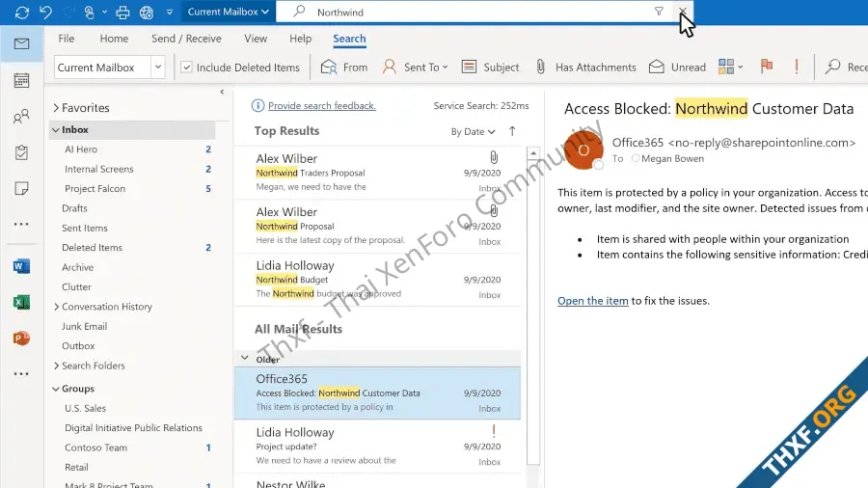Screen dimensions: 868x488
Task: Select the Search ribbon tab
Action: 349,39
